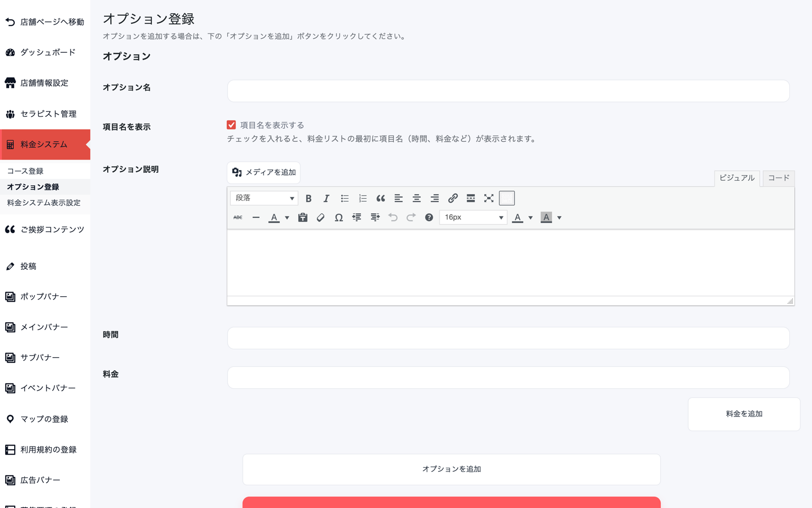Image resolution: width=812 pixels, height=508 pixels.
Task: Click 料金を追加 button
Action: [x=744, y=414]
